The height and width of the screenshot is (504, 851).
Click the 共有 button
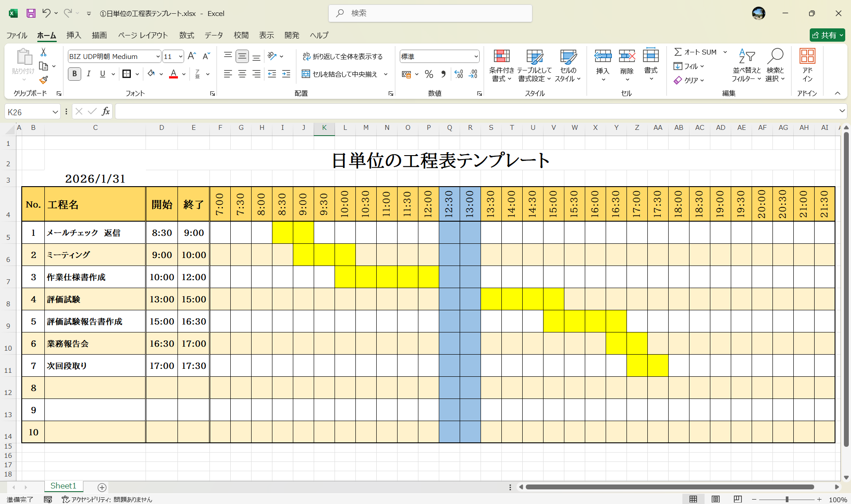pos(827,35)
